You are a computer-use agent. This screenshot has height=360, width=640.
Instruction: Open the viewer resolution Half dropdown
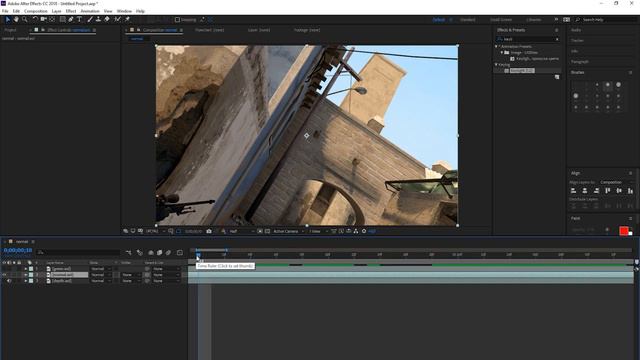click(241, 231)
